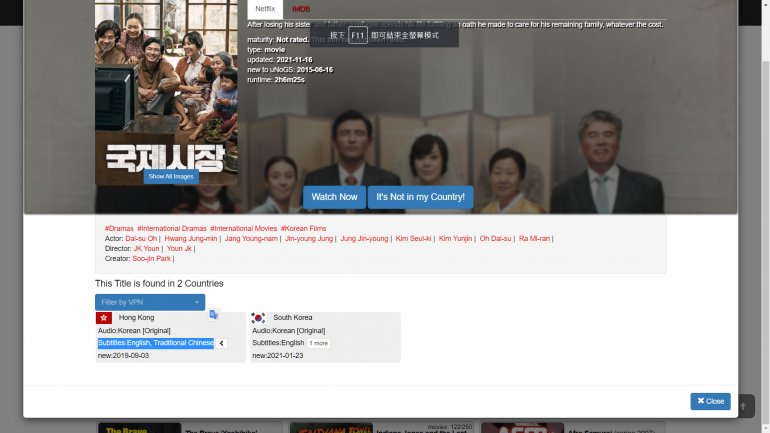770x433 pixels.
Task: Open director JK Youn's link
Action: click(x=146, y=248)
